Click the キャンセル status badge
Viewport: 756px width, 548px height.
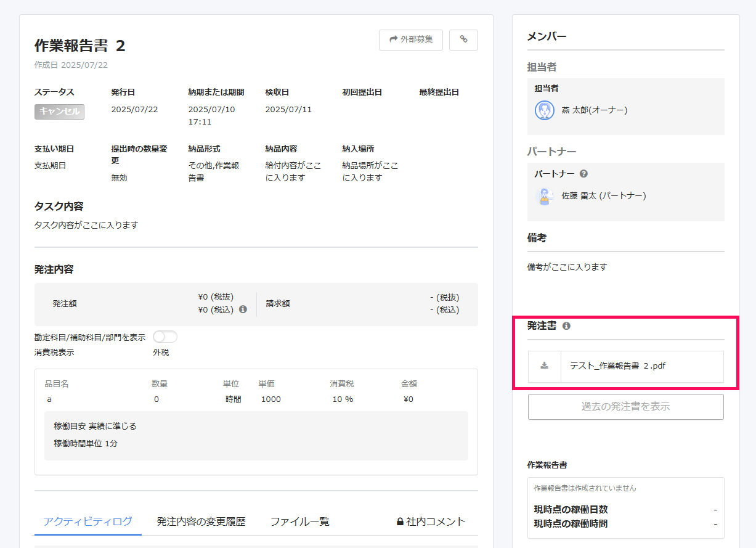(59, 112)
